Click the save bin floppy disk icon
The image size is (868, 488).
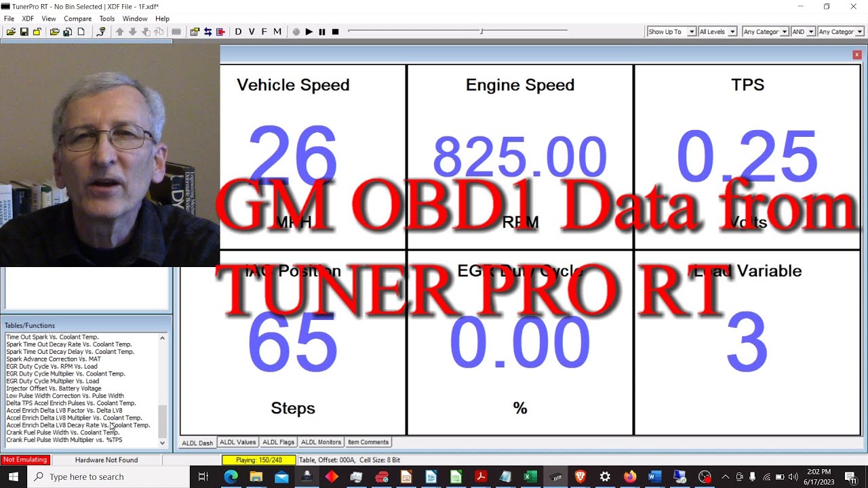(24, 32)
